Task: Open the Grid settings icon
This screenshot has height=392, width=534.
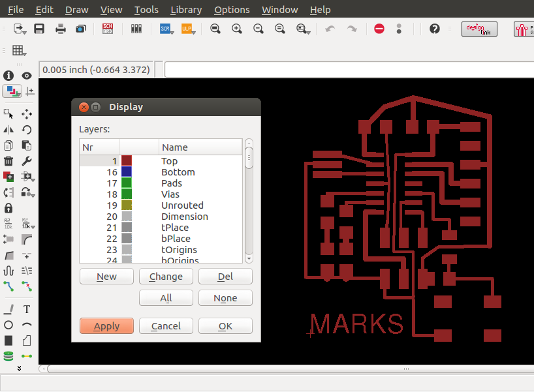Action: pos(18,51)
